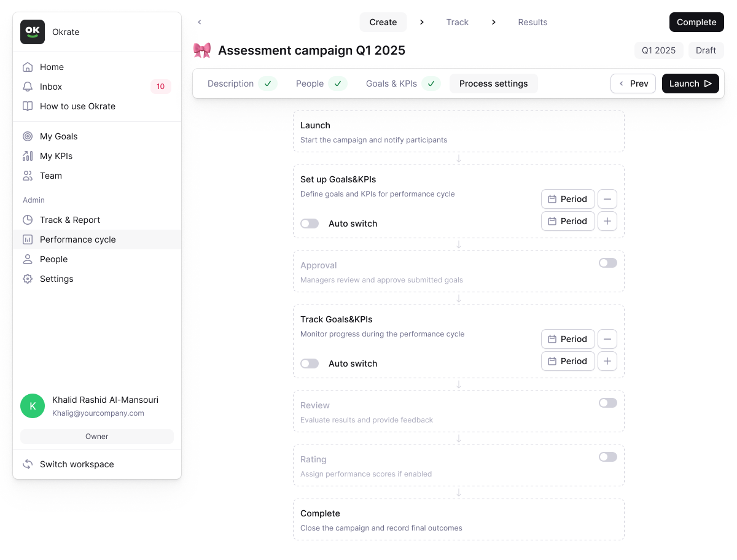Open My Goals target icon
This screenshot has height=560, width=737.
click(x=28, y=136)
